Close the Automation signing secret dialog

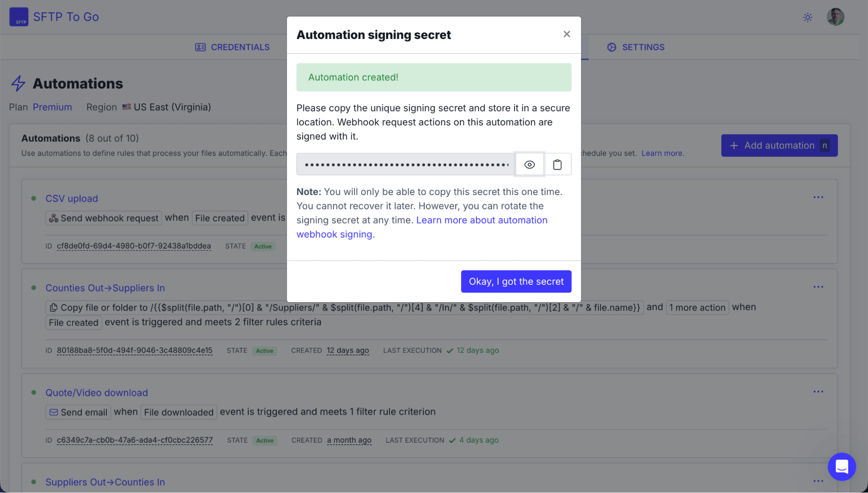[567, 34]
